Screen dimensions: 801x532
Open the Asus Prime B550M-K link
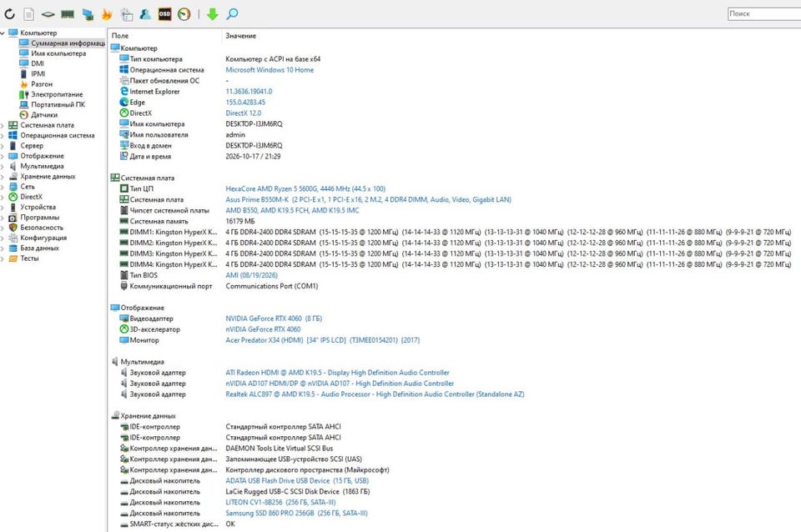pyautogui.click(x=368, y=199)
